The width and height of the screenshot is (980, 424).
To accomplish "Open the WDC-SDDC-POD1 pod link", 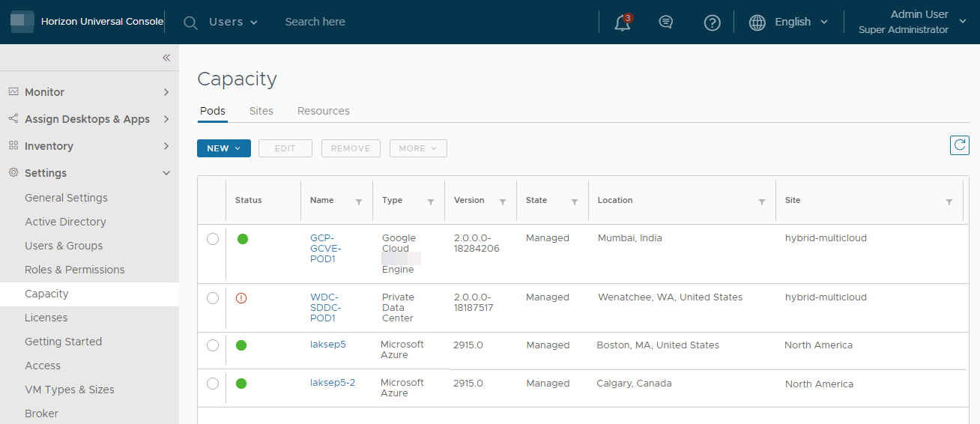I will coord(326,307).
